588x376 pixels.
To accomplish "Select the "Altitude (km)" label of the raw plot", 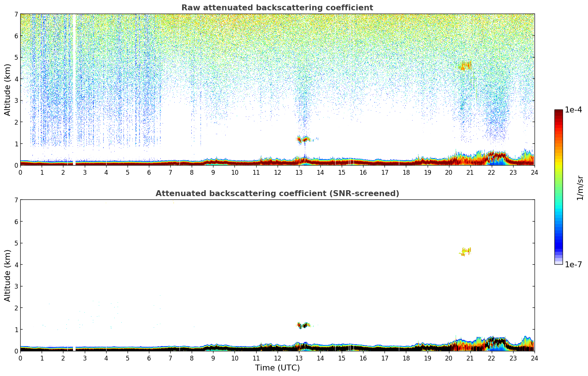I will coord(8,90).
